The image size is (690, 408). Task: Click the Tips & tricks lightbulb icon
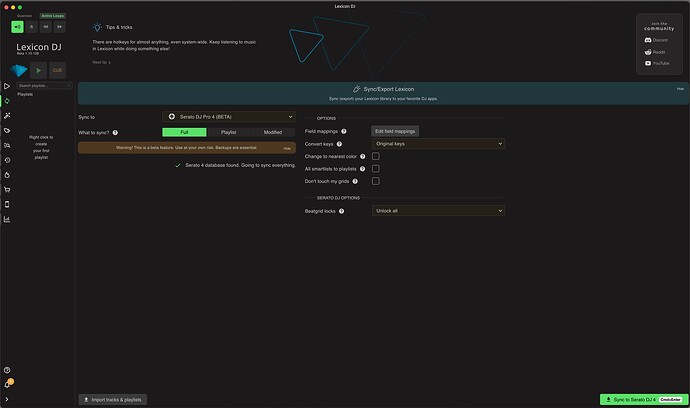coord(97,27)
